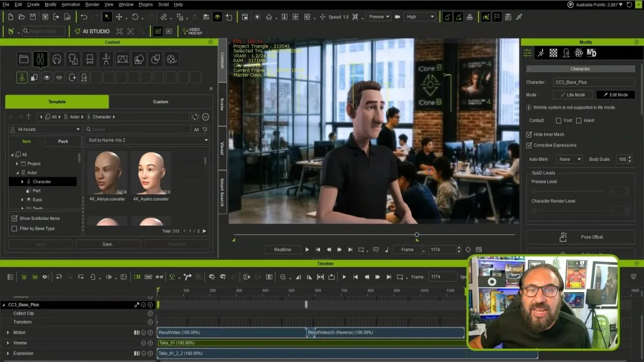Select the Actor category icon in Content
644x362 pixels.
point(40,59)
